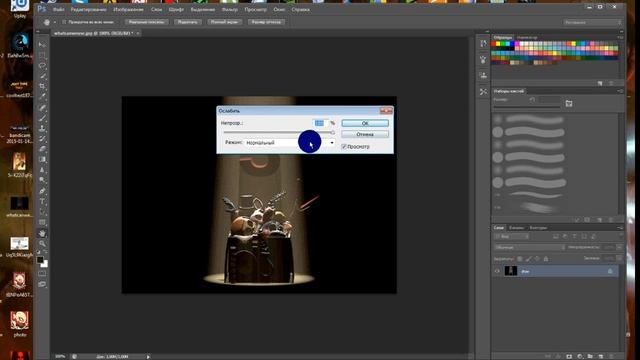Open layer opacity dropdown arrow

click(x=620, y=247)
